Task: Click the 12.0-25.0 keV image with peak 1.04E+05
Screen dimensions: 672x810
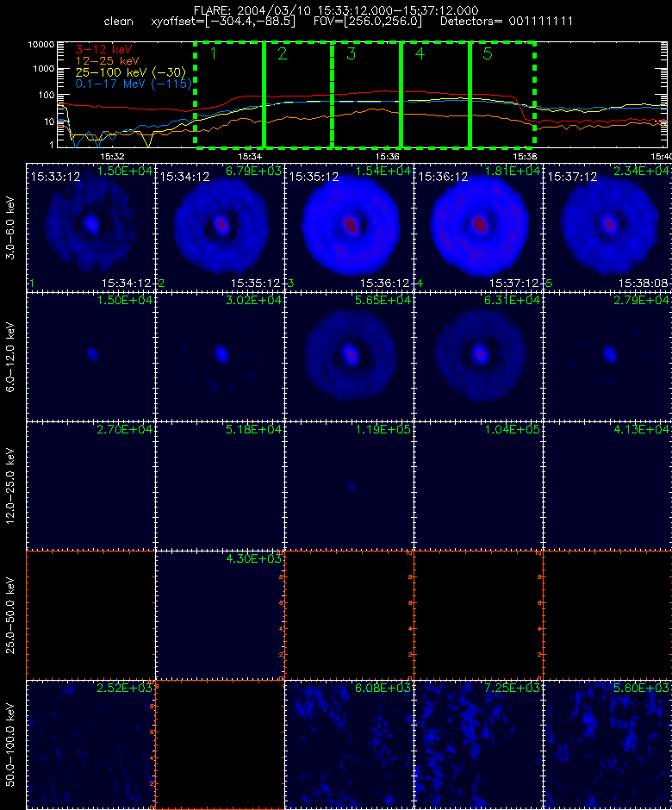Action: [x=478, y=486]
